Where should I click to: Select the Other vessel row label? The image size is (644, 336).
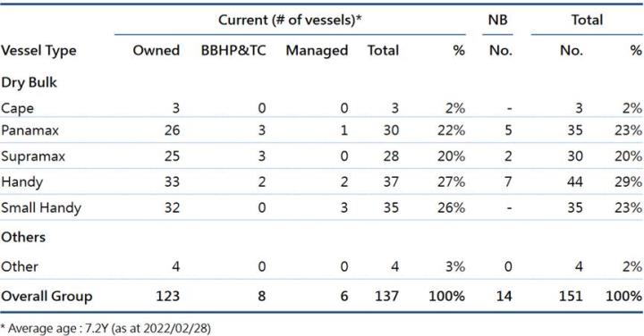pos(20,266)
